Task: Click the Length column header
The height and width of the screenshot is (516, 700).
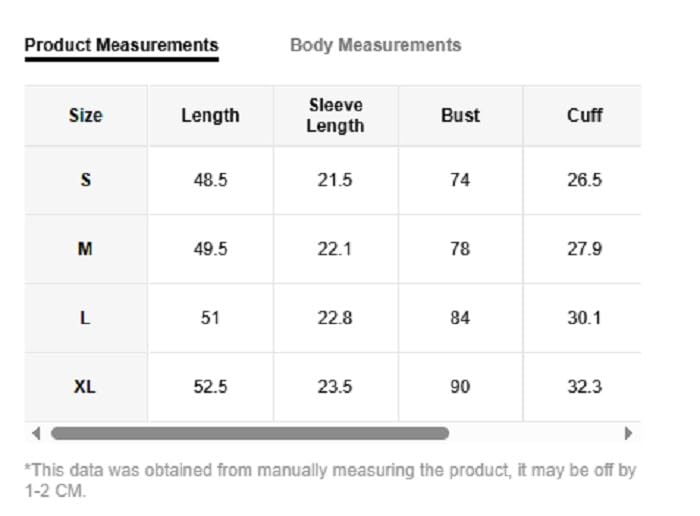Action: 210,115
